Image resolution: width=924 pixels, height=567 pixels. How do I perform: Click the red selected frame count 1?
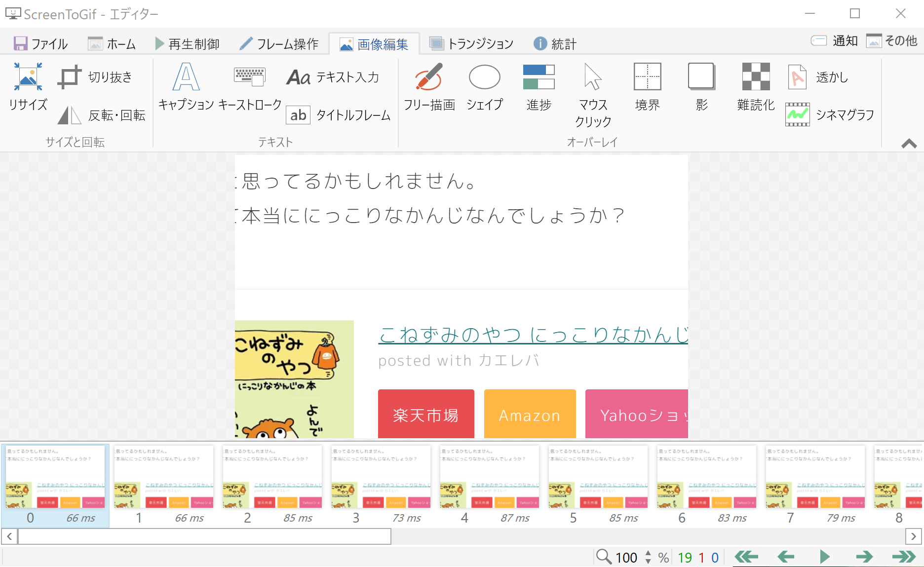pyautogui.click(x=701, y=558)
